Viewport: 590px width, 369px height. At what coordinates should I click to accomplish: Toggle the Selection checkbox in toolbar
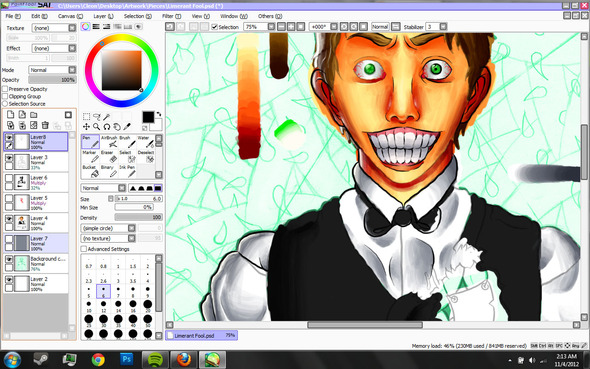(214, 27)
